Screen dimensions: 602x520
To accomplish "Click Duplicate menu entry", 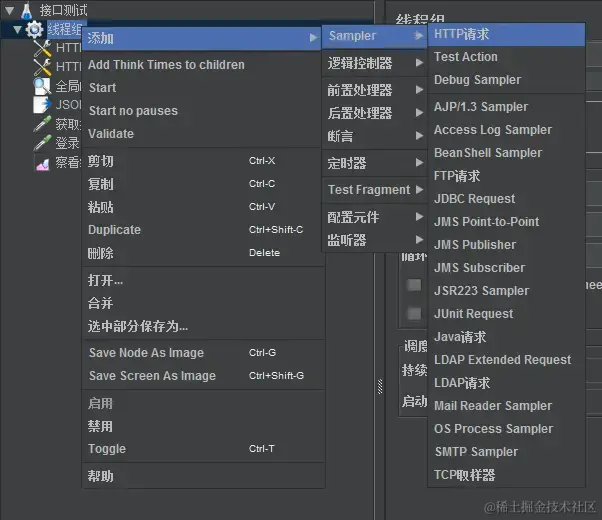I will point(202,230).
